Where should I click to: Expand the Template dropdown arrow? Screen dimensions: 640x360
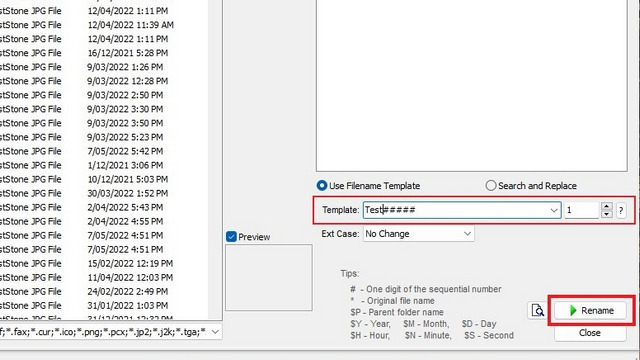coord(554,210)
